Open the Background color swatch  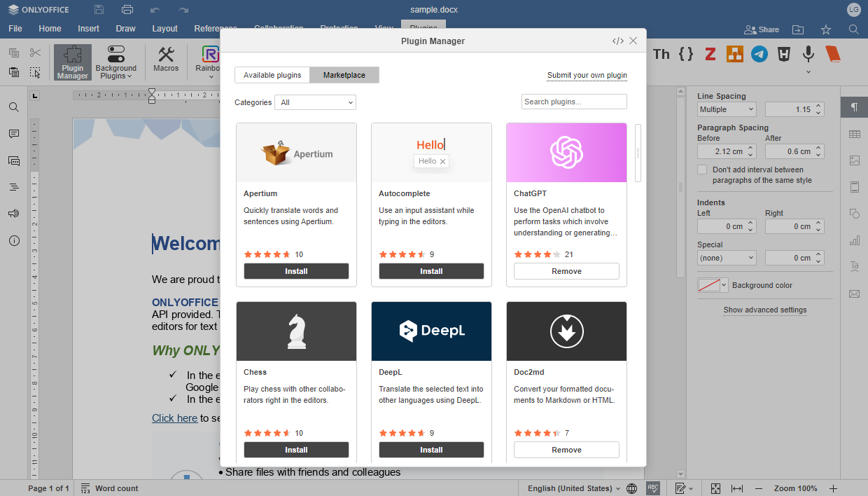click(712, 285)
